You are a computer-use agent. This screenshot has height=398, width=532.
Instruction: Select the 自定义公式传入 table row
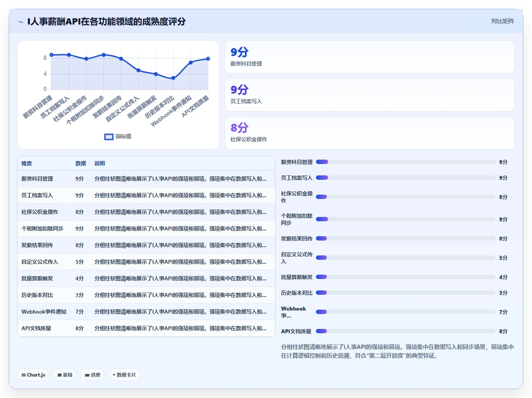pyautogui.click(x=146, y=262)
